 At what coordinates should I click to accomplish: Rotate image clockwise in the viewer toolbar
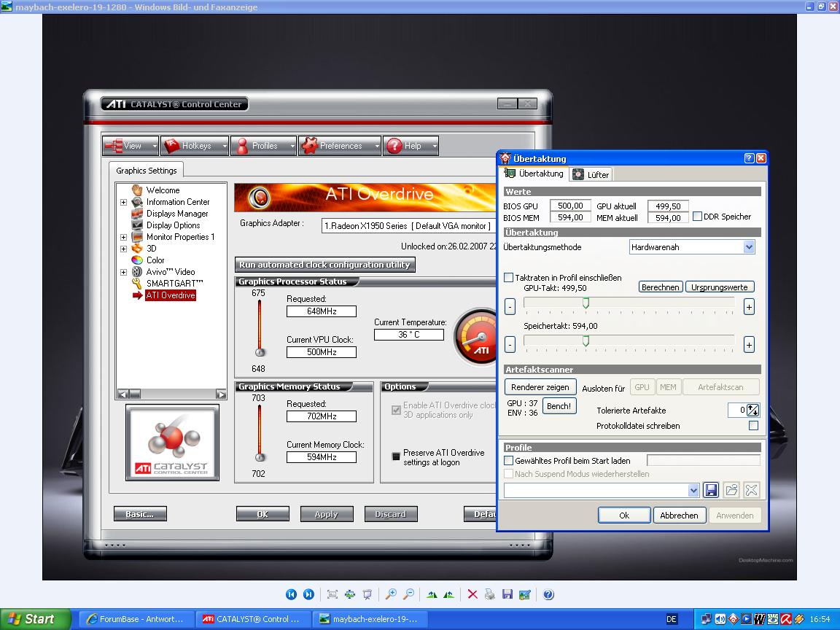pos(432,594)
